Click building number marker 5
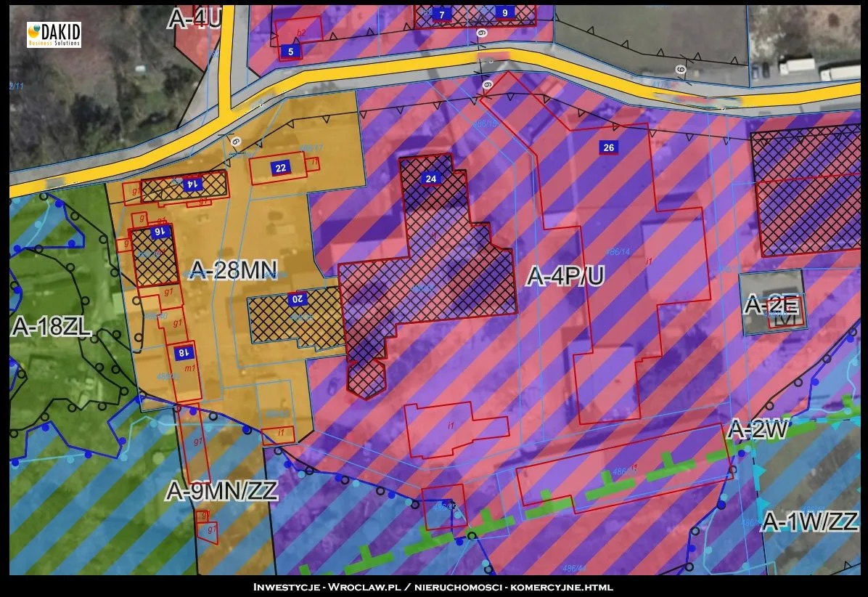The height and width of the screenshot is (597, 868). pyautogui.click(x=290, y=52)
